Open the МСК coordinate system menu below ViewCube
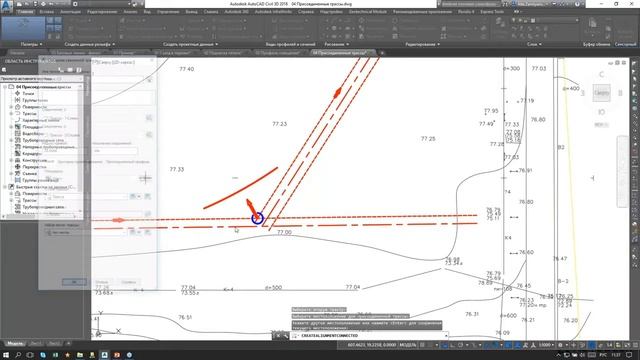 point(601,125)
